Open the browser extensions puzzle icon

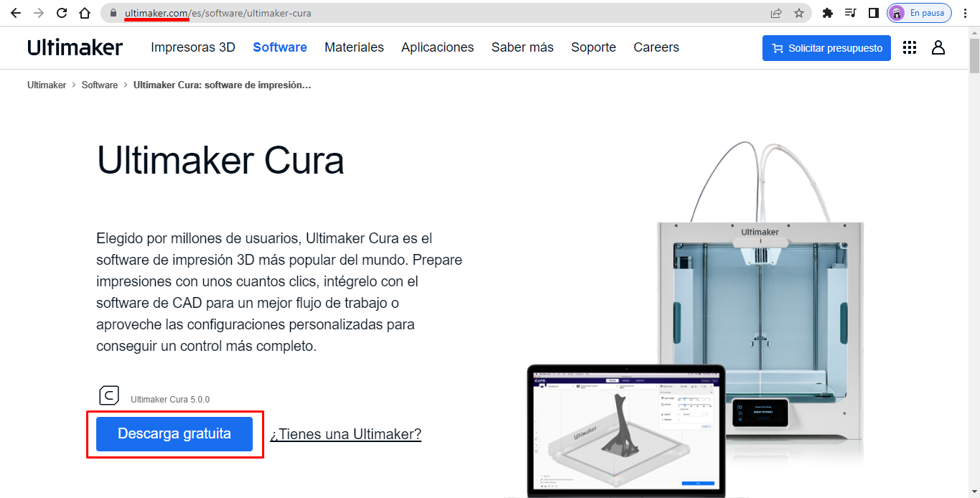click(x=827, y=13)
